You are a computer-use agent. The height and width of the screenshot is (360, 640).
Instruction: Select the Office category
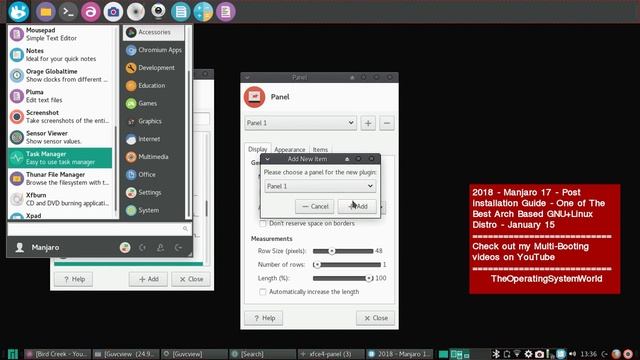click(153, 175)
